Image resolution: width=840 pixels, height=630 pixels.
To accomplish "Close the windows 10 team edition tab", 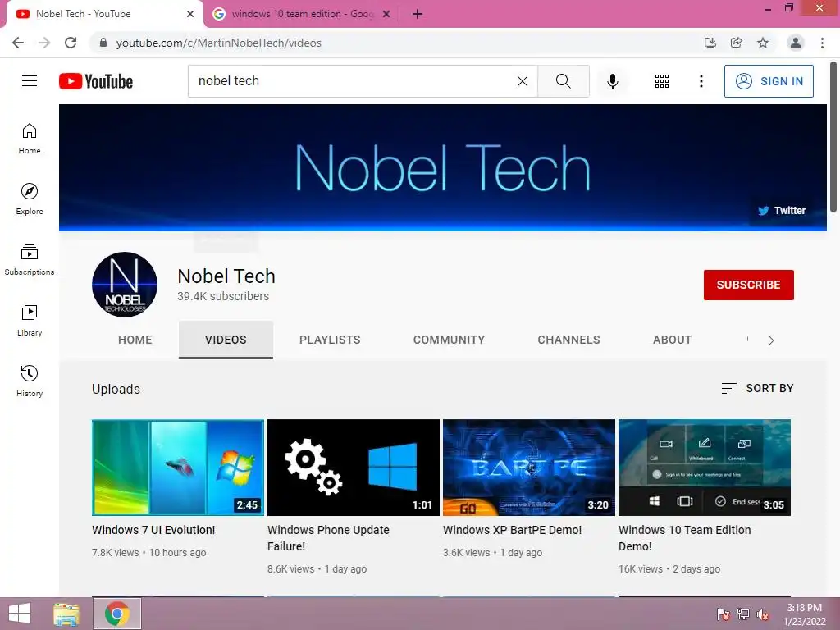I will [x=386, y=14].
